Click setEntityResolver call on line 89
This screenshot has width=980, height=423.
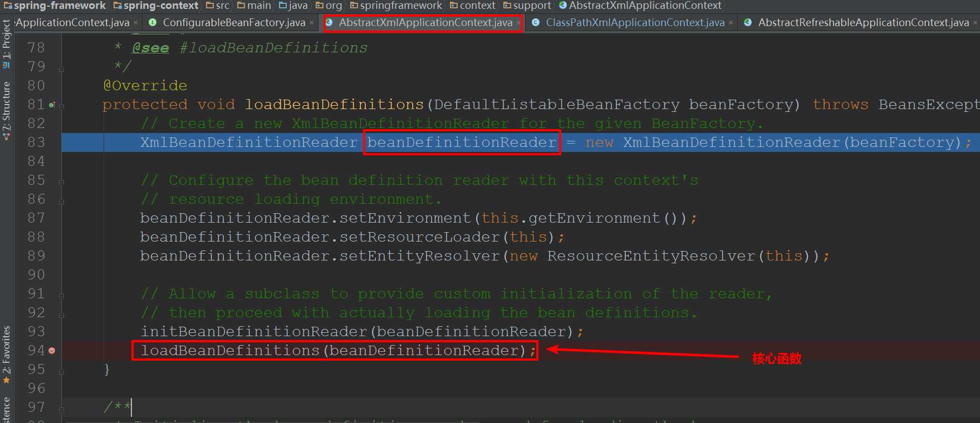click(420, 256)
